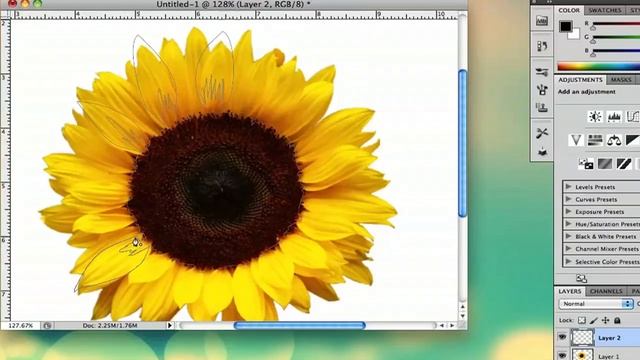The width and height of the screenshot is (640, 360).
Task: Switch to the Swatches tab
Action: 605,10
